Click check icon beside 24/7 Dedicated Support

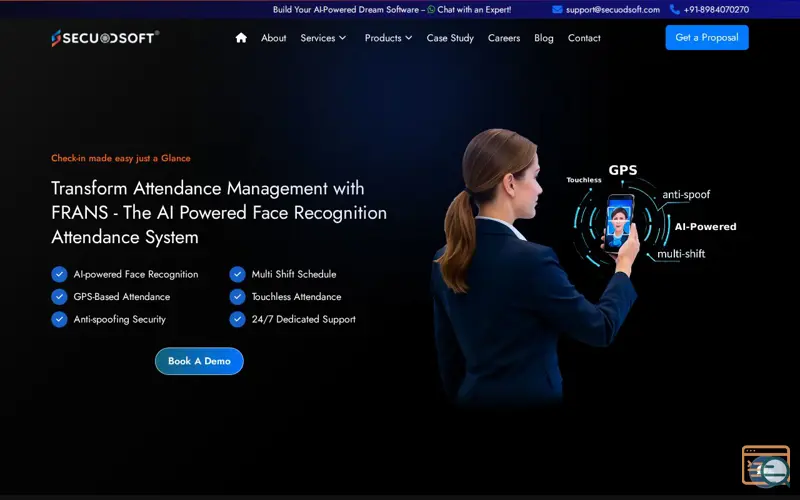(x=237, y=319)
